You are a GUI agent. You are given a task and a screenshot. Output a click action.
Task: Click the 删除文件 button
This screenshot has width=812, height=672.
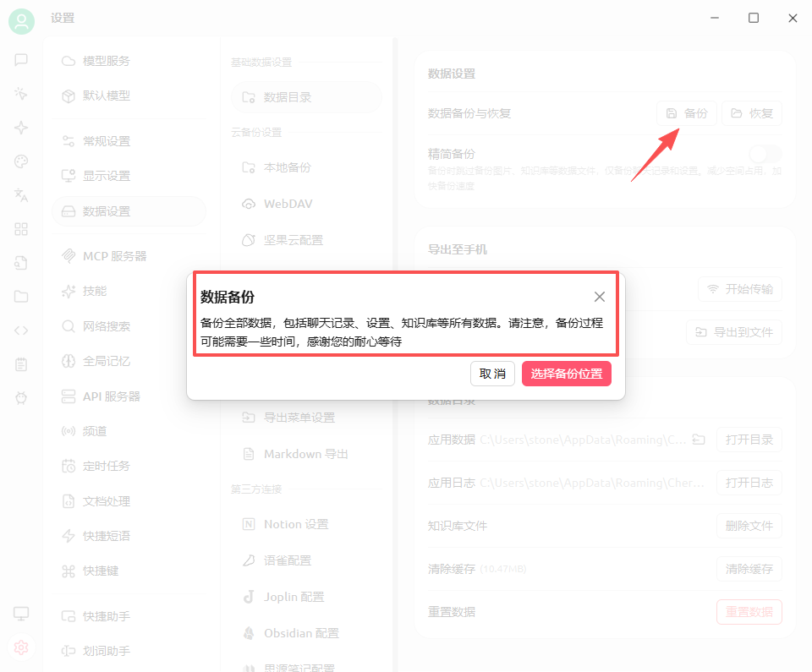pyautogui.click(x=749, y=526)
